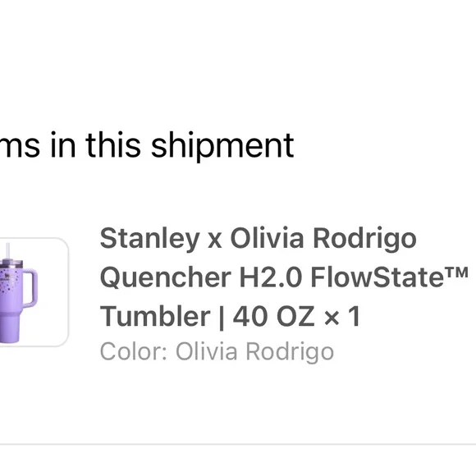Click the straw on the tumbler image

pyautogui.click(x=8, y=251)
